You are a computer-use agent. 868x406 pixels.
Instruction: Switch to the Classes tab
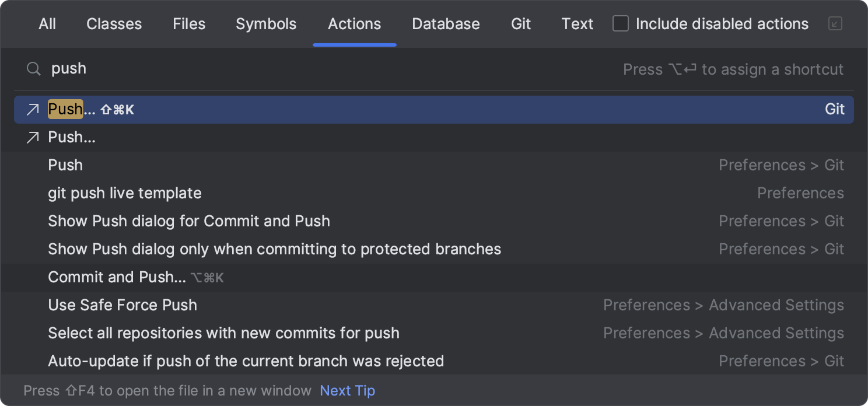pyautogui.click(x=114, y=24)
